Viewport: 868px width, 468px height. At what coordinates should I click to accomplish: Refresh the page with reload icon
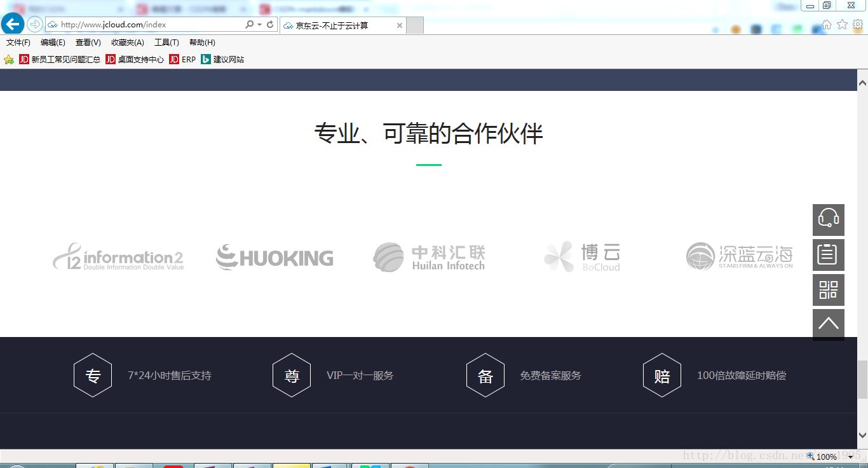click(x=270, y=25)
